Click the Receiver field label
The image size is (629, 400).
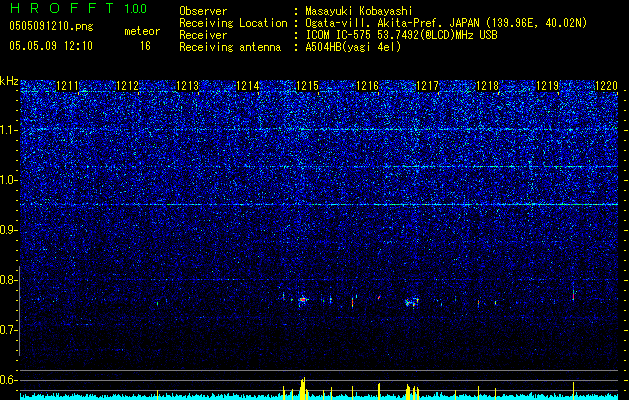point(203,35)
